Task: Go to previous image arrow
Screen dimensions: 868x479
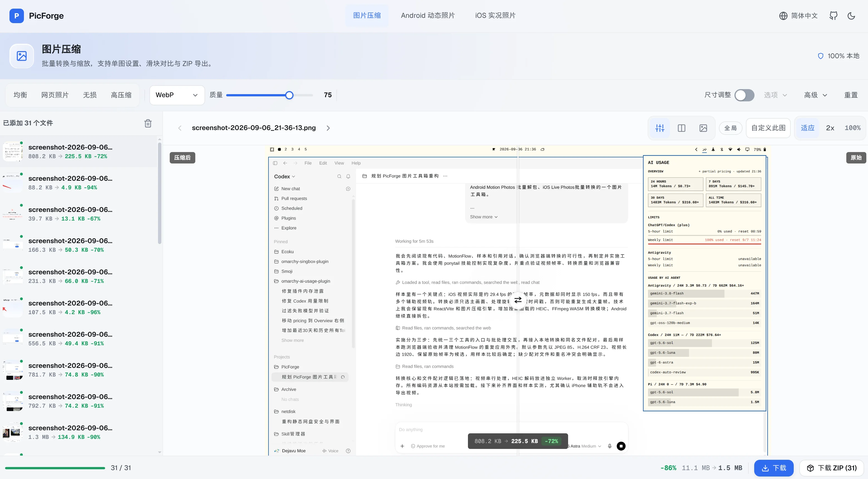Action: pyautogui.click(x=180, y=128)
